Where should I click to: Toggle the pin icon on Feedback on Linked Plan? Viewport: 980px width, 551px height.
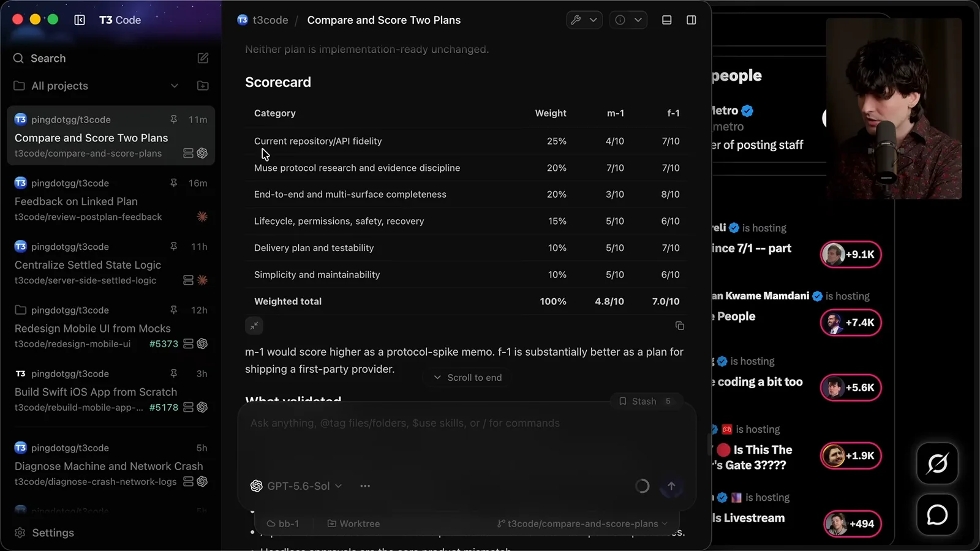(x=173, y=183)
